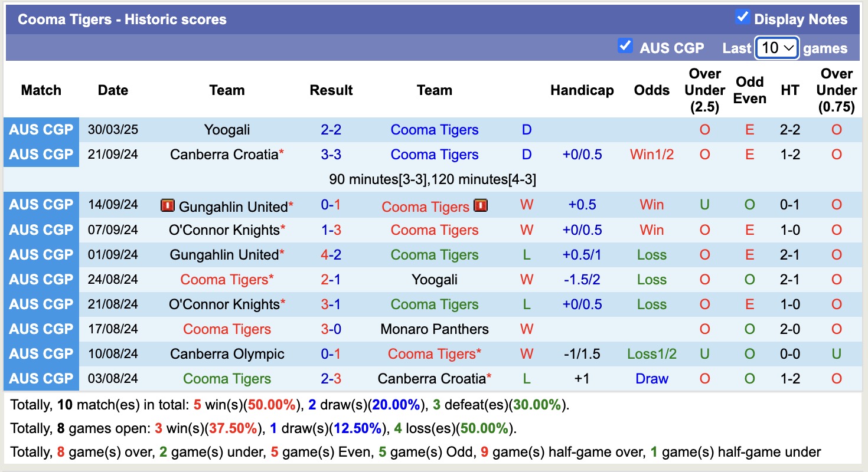This screenshot has height=472, width=868.
Task: Open Cooma Tigers link in the Yoogali row
Action: [435, 129]
